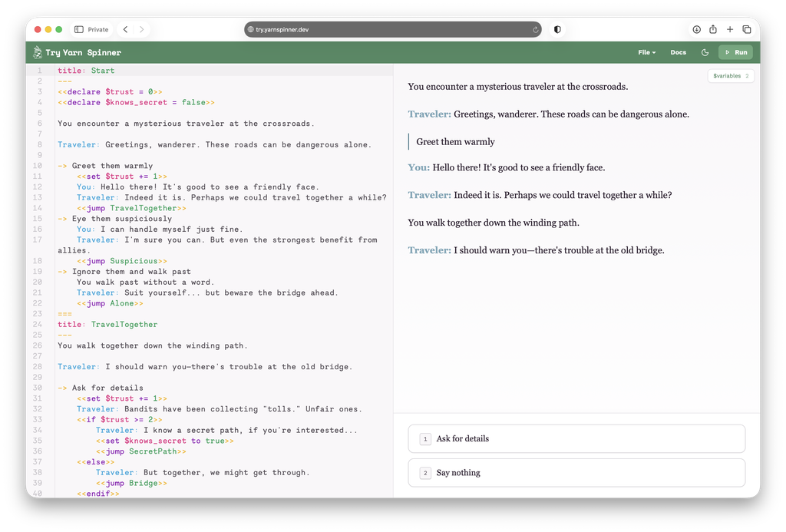Expand the $variables panel
Screen dimensions: 786x532
[x=730, y=76]
